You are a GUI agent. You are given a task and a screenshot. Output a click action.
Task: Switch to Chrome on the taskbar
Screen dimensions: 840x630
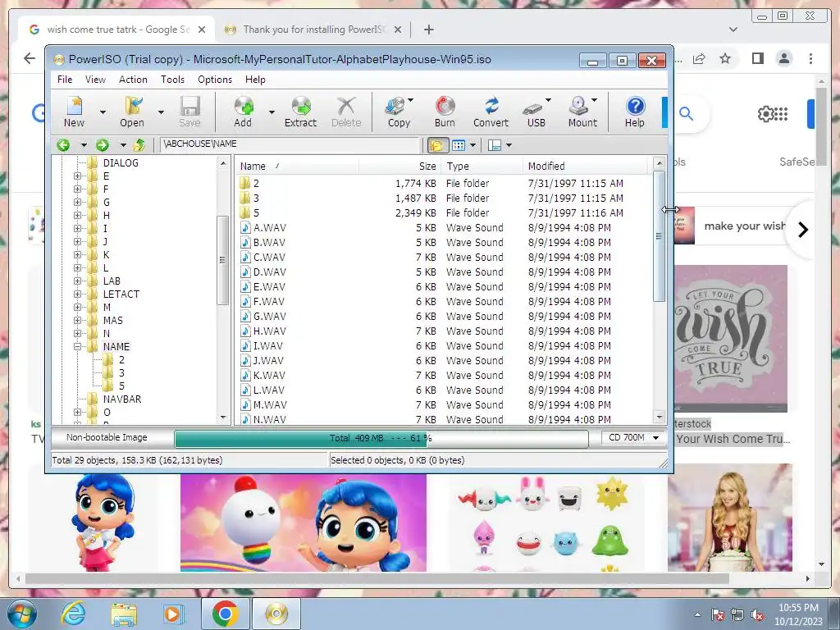point(225,614)
